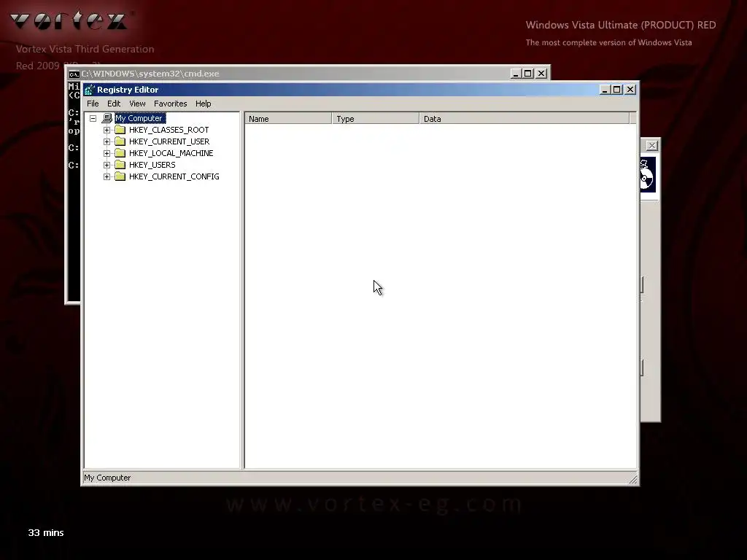Viewport: 747px width, 560px height.
Task: Open the File menu in Registry Editor
Action: pyautogui.click(x=93, y=104)
